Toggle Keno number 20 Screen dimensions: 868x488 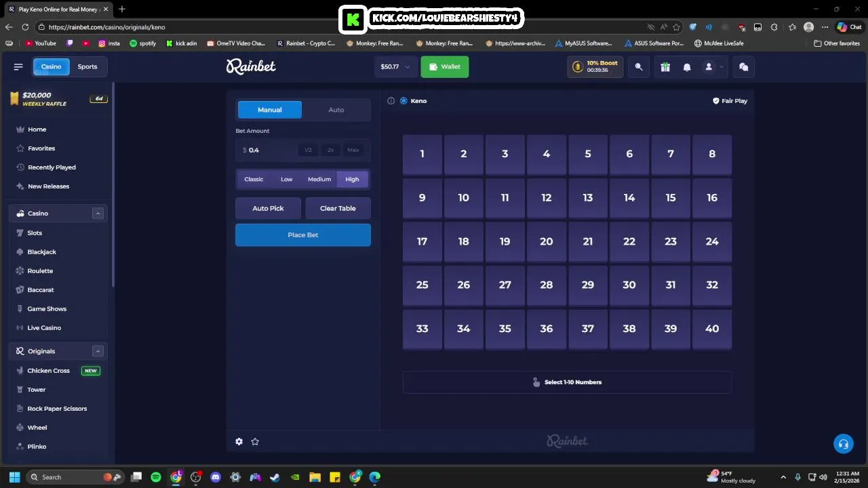546,241
